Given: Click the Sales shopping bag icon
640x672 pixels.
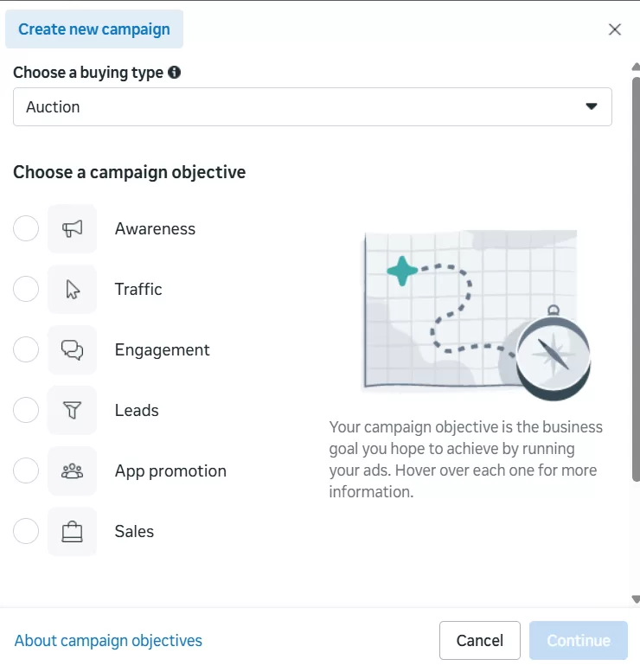Looking at the screenshot, I should [x=73, y=532].
